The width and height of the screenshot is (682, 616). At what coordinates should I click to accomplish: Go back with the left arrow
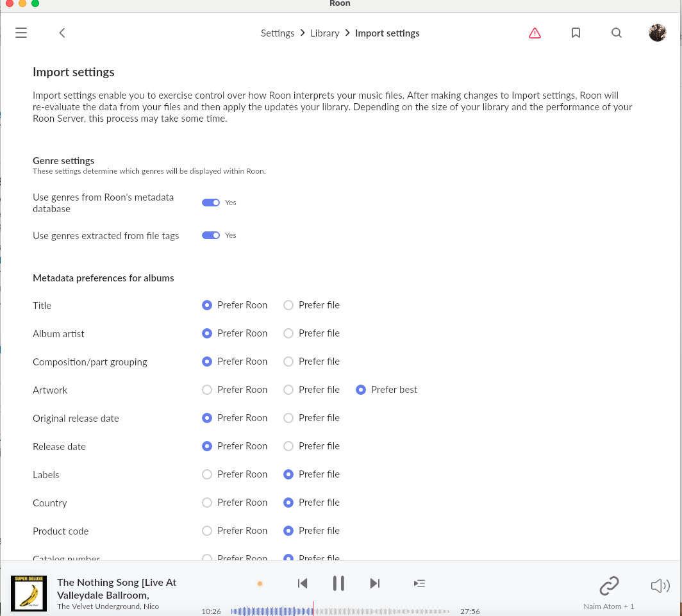[x=62, y=33]
